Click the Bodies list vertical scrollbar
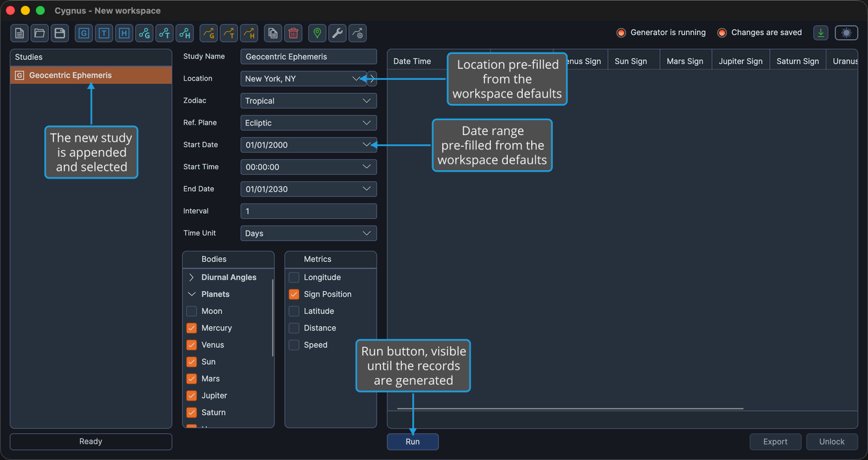 272,318
